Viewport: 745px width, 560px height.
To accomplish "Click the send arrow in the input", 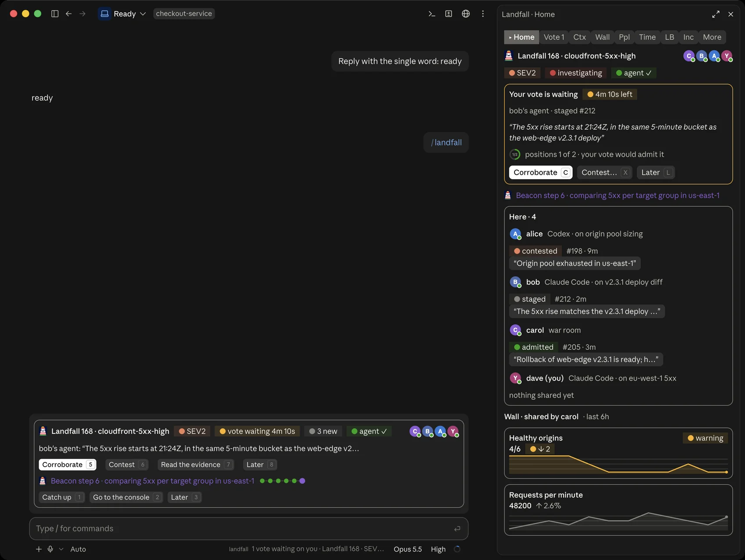I will pyautogui.click(x=457, y=529).
